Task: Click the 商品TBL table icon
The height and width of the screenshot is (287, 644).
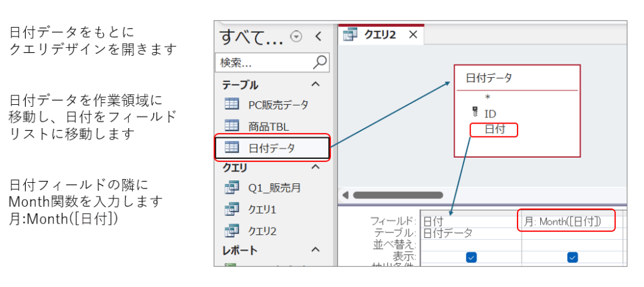Action: pos(231,126)
